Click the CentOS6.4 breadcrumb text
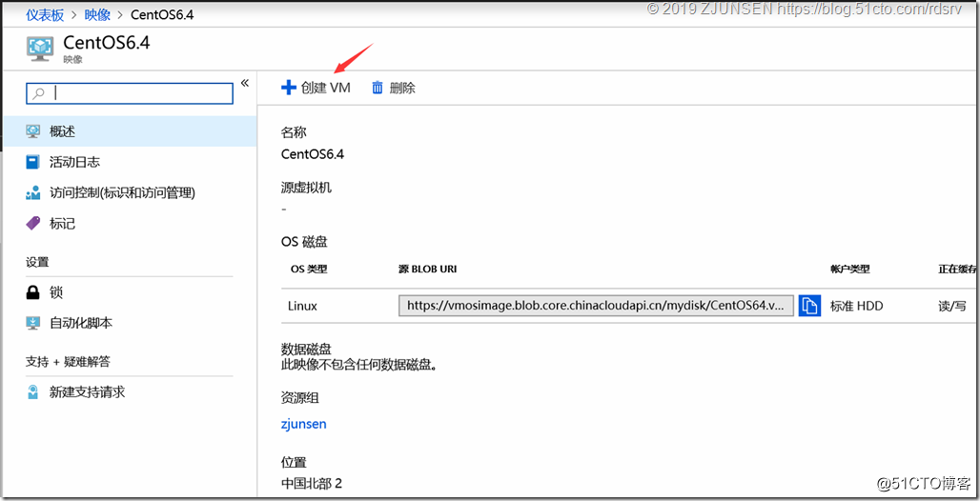 162,15
